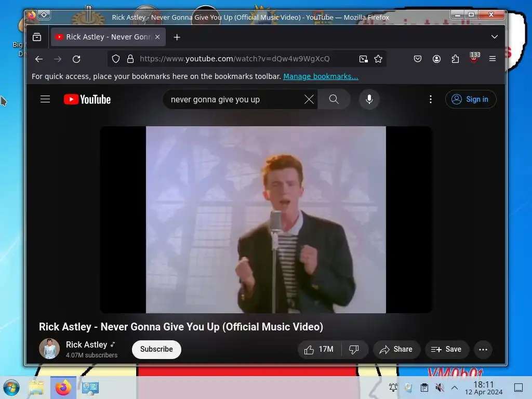This screenshot has height=399, width=532.
Task: Toggle picture-in-picture icon in address bar
Action: (x=363, y=59)
